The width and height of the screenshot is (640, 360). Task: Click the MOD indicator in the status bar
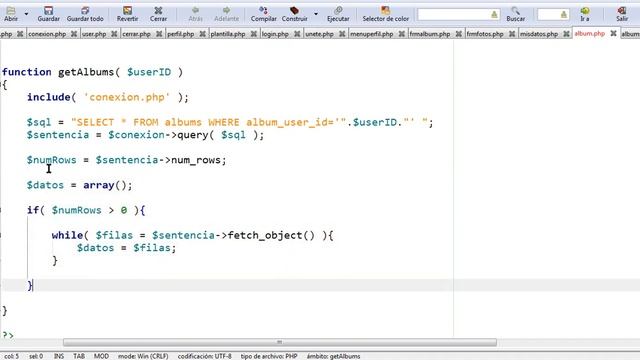pos(101,356)
